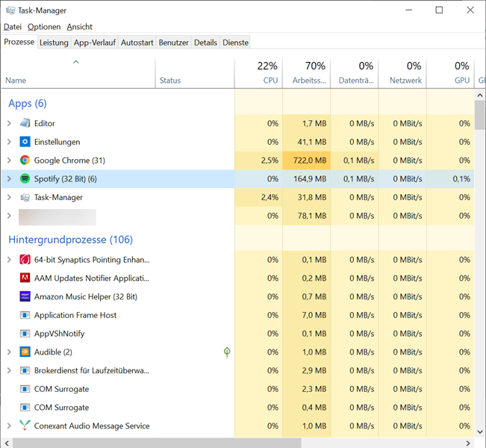This screenshot has height=448, width=486.
Task: Click the Amazon Music Helper icon
Action: click(25, 296)
